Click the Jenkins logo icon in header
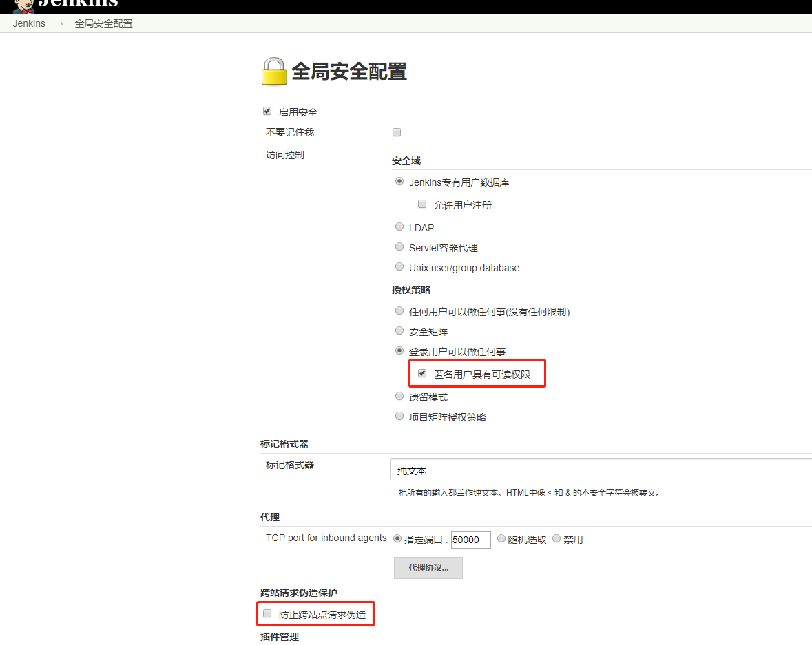The height and width of the screenshot is (645, 812). tap(23, 6)
